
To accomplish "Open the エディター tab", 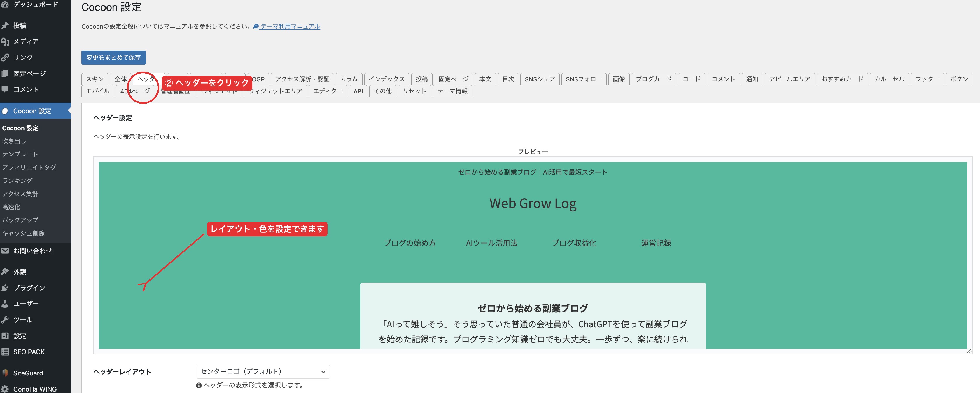I will click(328, 91).
